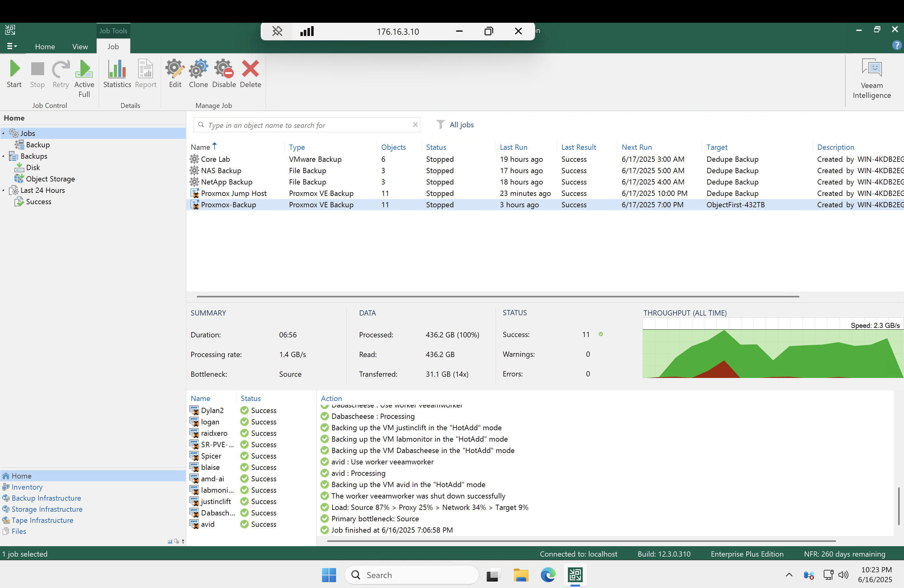The image size is (904, 588).
Task: Clear the search box with X
Action: (x=415, y=125)
